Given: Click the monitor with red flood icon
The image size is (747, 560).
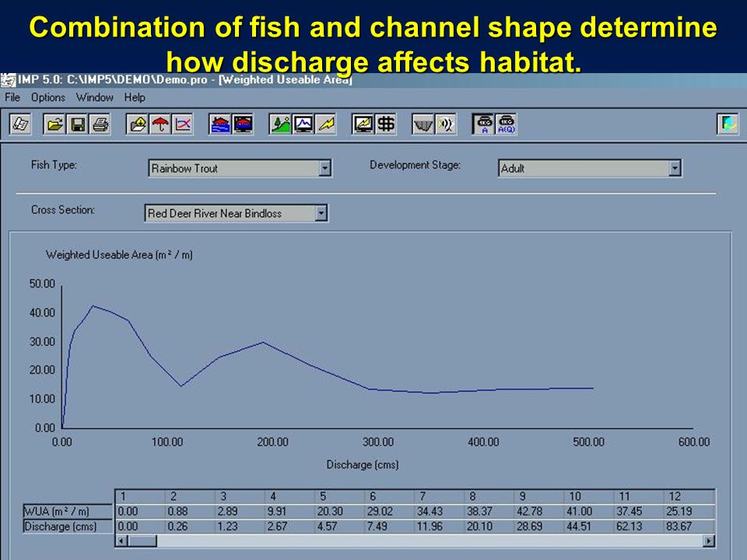Looking at the screenshot, I should (x=243, y=124).
